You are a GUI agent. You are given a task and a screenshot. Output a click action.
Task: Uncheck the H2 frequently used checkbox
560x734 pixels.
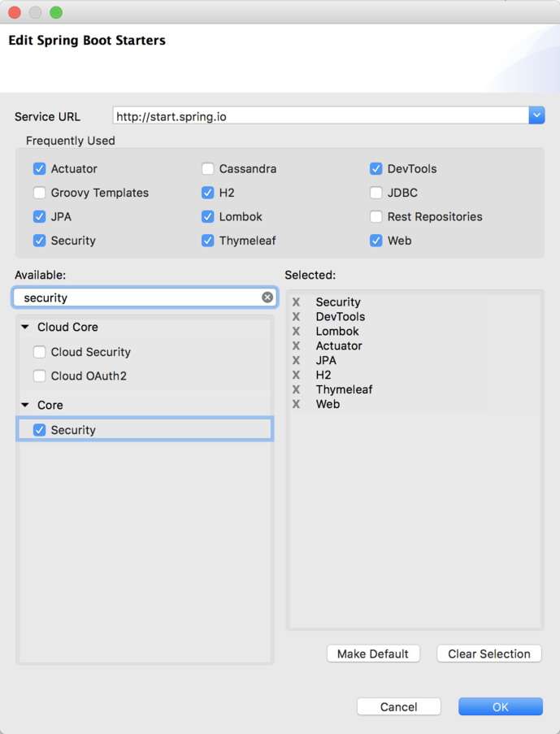(207, 193)
